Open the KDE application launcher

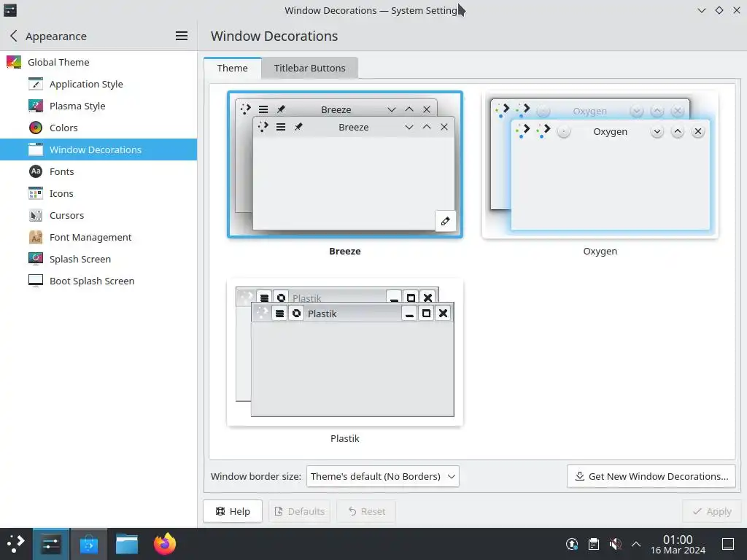16,543
